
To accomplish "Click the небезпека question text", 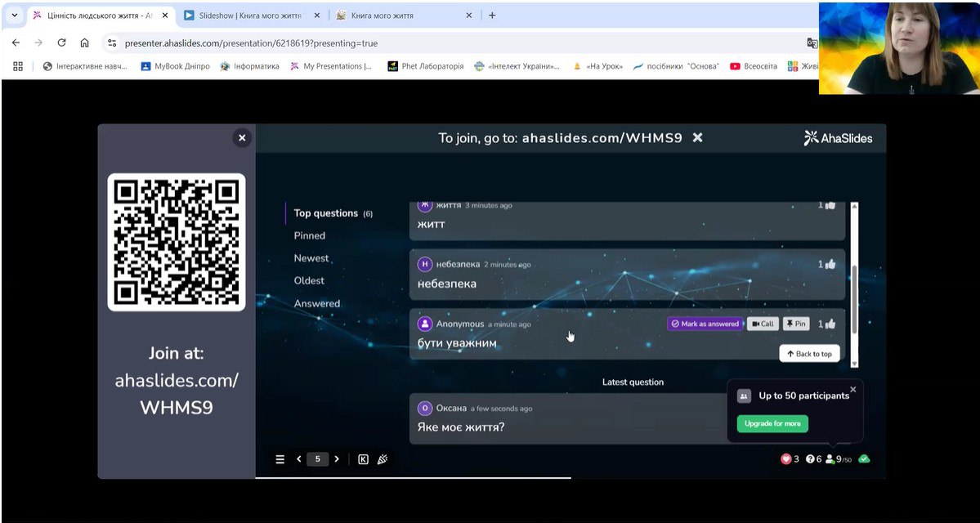I will click(x=447, y=284).
